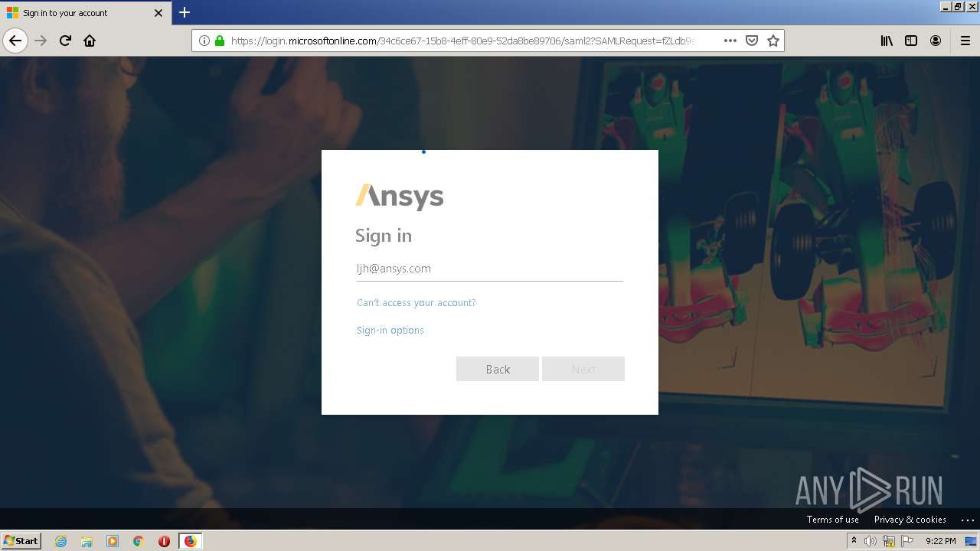980x551 pixels.
Task: Launch Opera from taskbar
Action: point(164,541)
